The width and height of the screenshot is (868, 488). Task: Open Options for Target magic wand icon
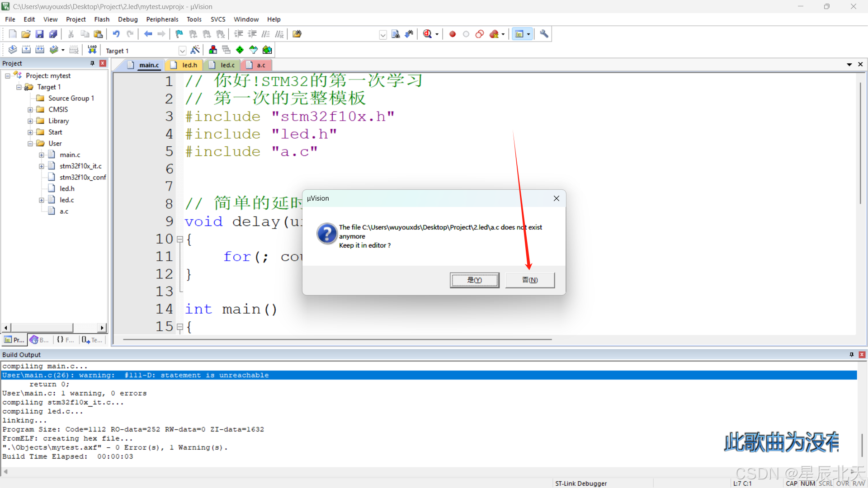tap(195, 50)
